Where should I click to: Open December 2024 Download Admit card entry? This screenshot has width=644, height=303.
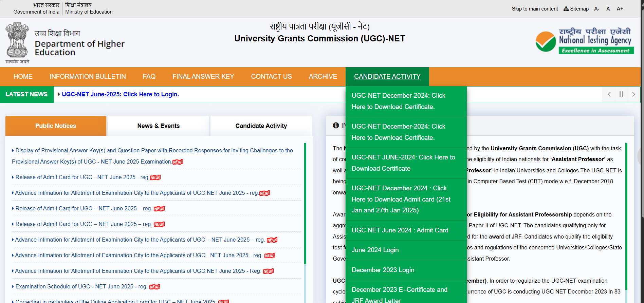pyautogui.click(x=406, y=200)
